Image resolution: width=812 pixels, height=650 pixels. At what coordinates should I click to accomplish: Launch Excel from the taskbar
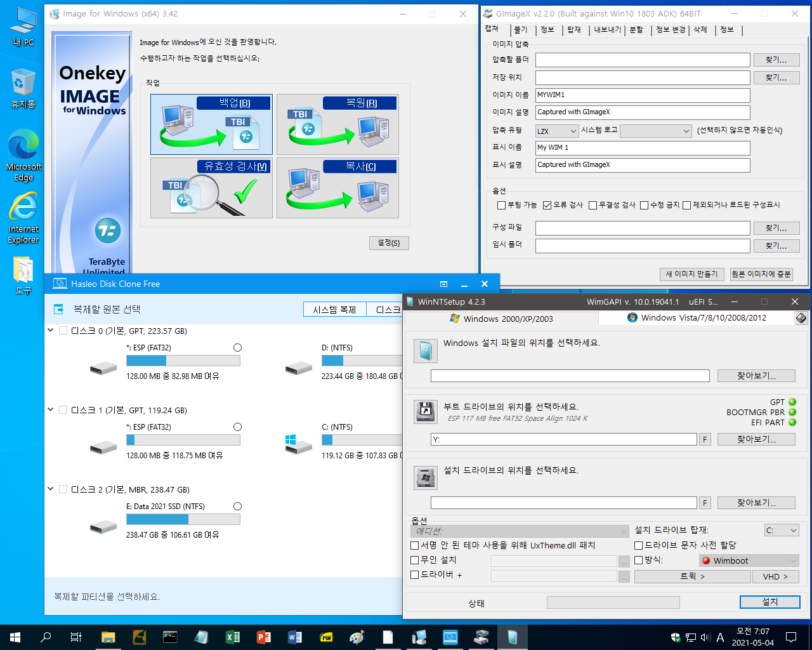(x=232, y=637)
